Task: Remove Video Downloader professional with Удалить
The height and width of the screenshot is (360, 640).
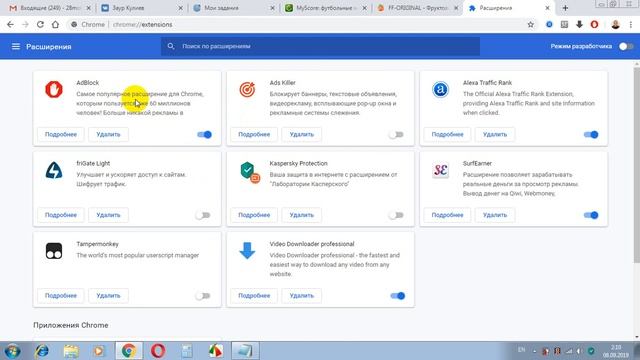Action: pos(302,296)
